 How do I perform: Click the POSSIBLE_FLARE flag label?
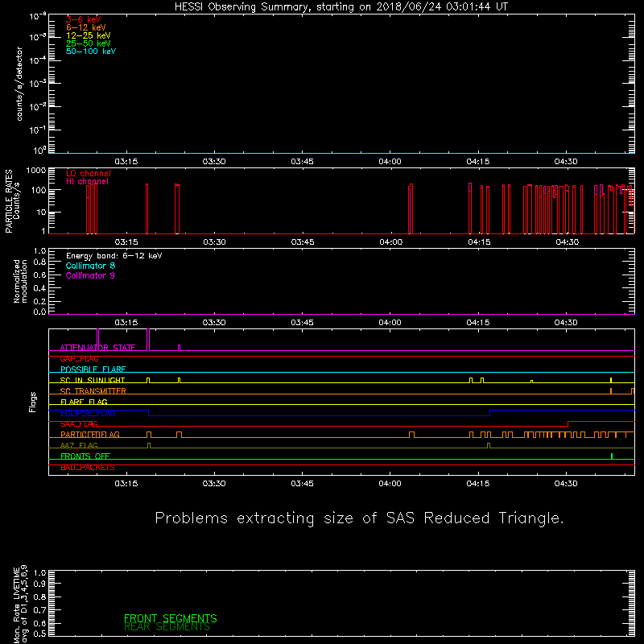click(x=93, y=369)
